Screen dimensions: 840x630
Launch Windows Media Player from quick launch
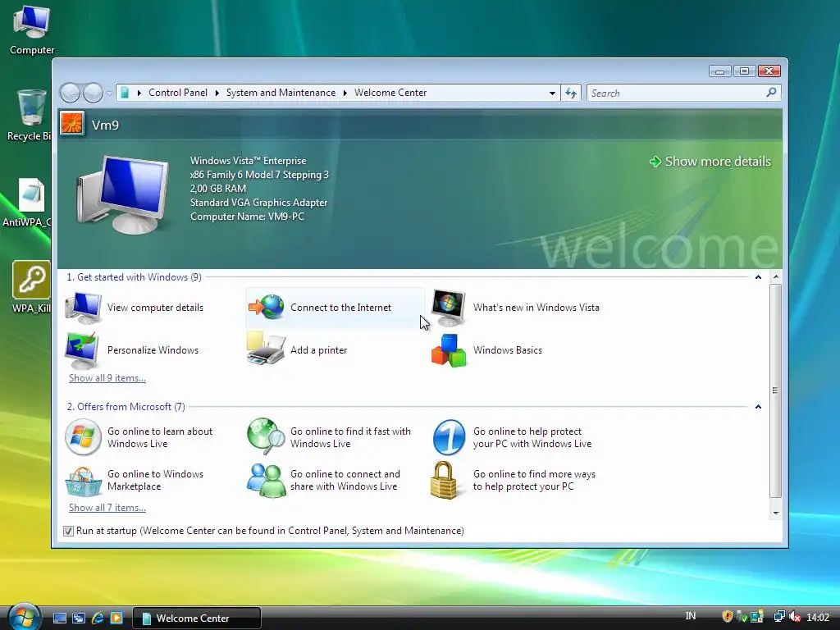116,618
